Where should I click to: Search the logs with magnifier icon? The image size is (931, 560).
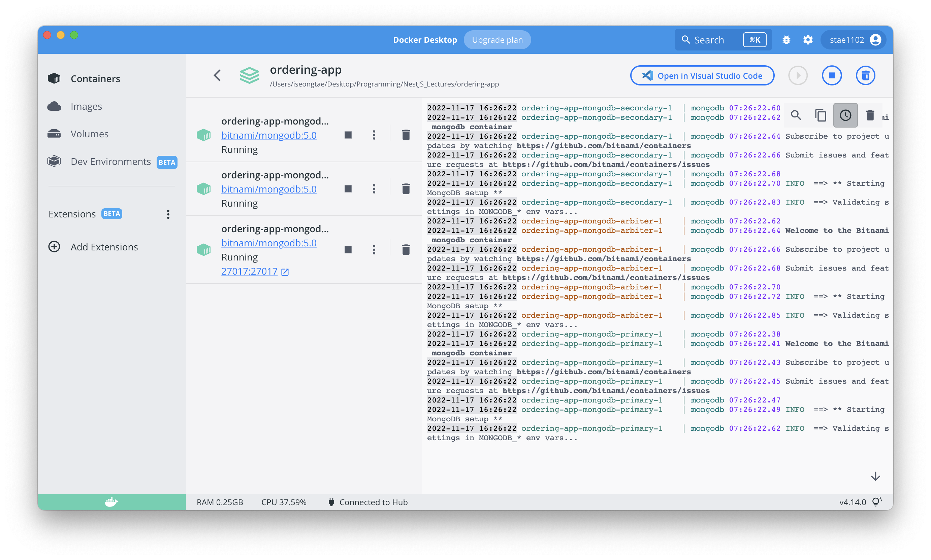796,115
